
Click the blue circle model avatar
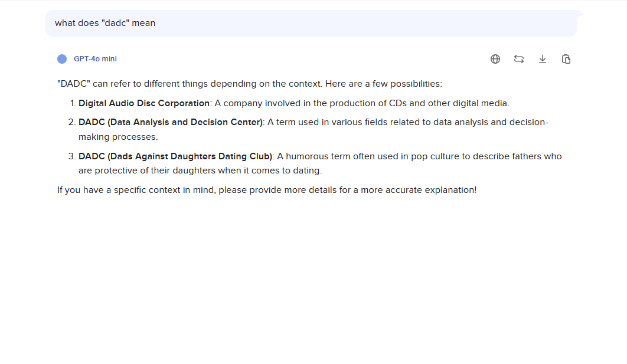62,59
